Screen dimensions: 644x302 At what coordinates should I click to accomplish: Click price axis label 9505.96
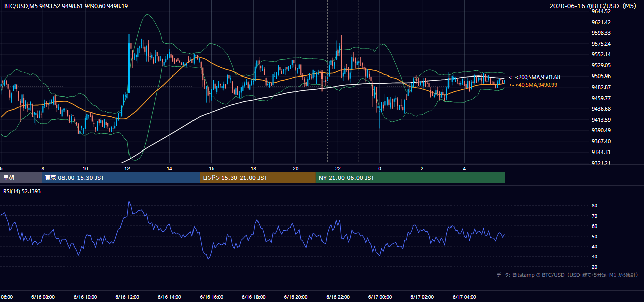(x=601, y=76)
